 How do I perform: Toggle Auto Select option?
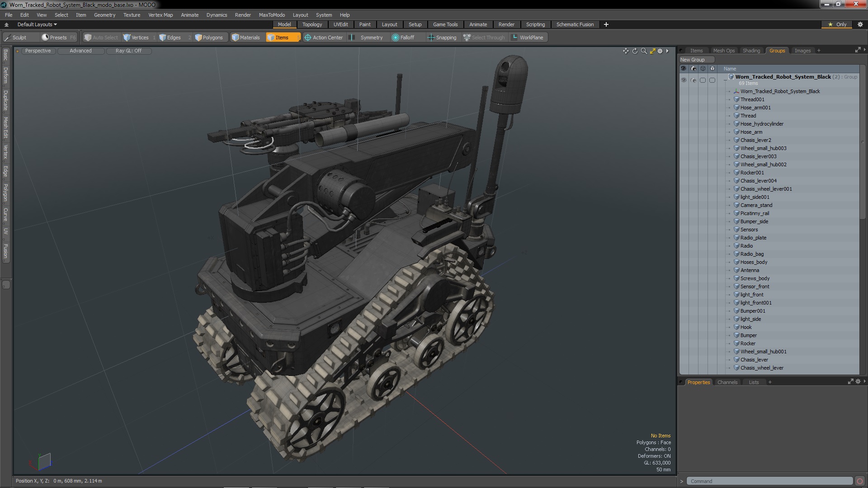pos(101,38)
